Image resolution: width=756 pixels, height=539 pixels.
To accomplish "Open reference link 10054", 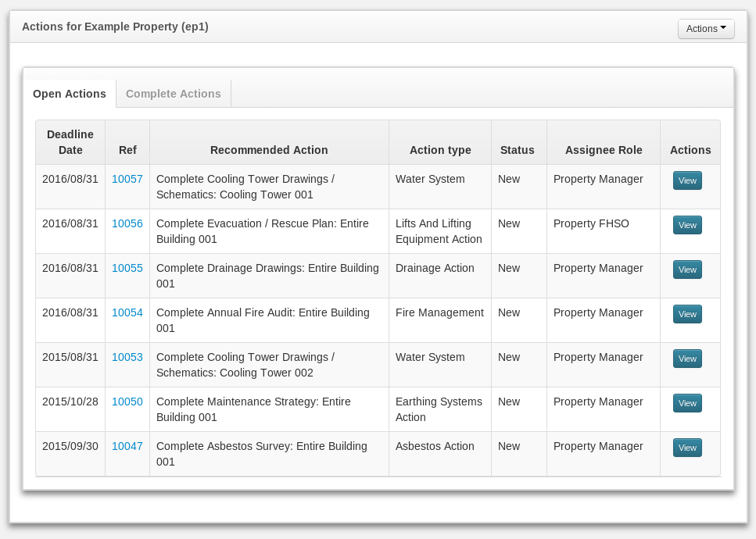I will (127, 312).
